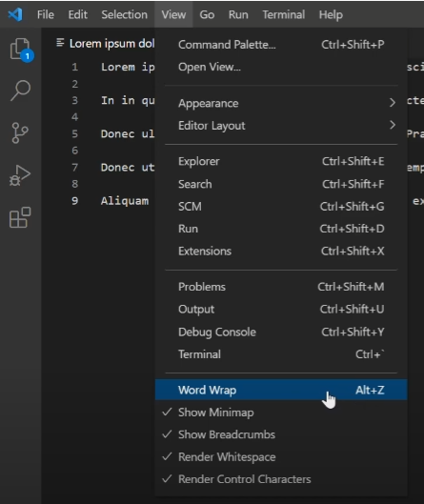Choose Open View... from the menu

click(x=281, y=67)
